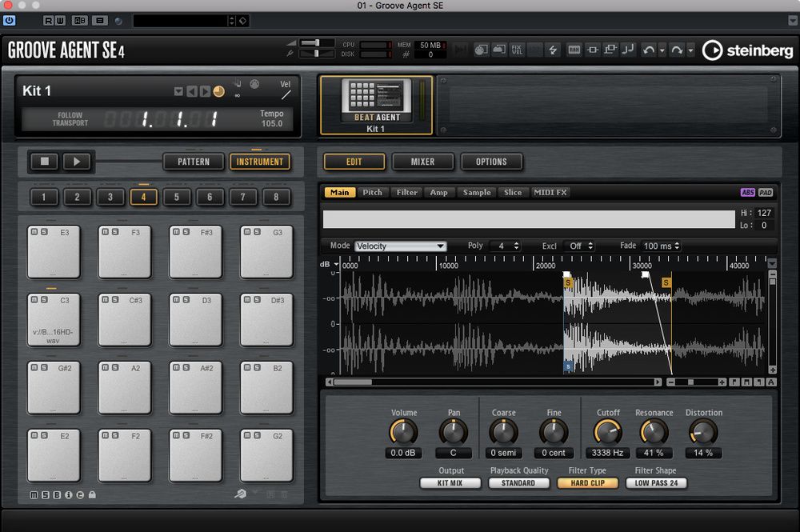Click the Cutoff knob
The height and width of the screenshot is (532, 800).
608,432
